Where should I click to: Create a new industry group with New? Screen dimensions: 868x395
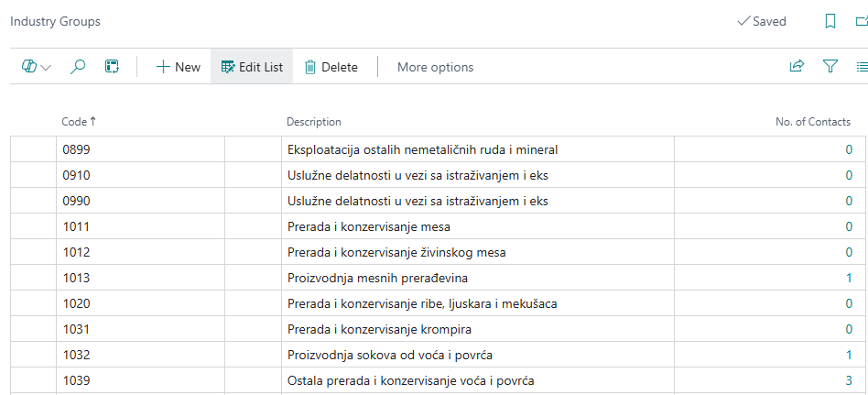click(x=178, y=67)
